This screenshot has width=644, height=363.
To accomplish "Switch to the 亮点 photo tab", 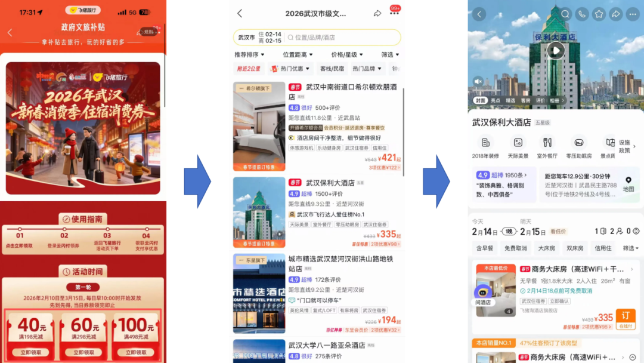I will pos(496,101).
